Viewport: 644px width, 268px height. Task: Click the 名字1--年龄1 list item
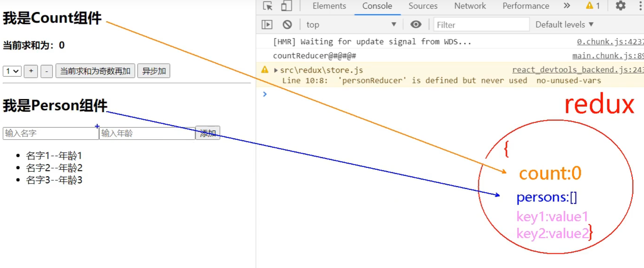pyautogui.click(x=54, y=155)
